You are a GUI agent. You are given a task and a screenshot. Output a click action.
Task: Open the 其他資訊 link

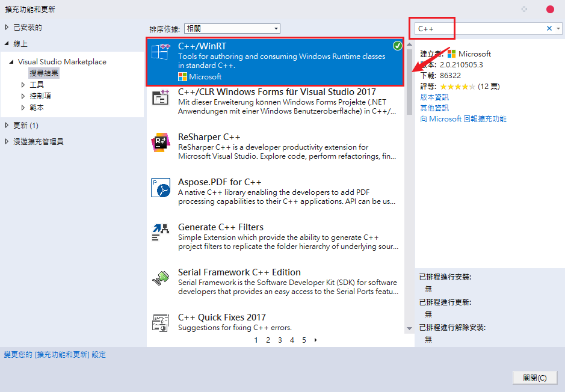(x=434, y=108)
